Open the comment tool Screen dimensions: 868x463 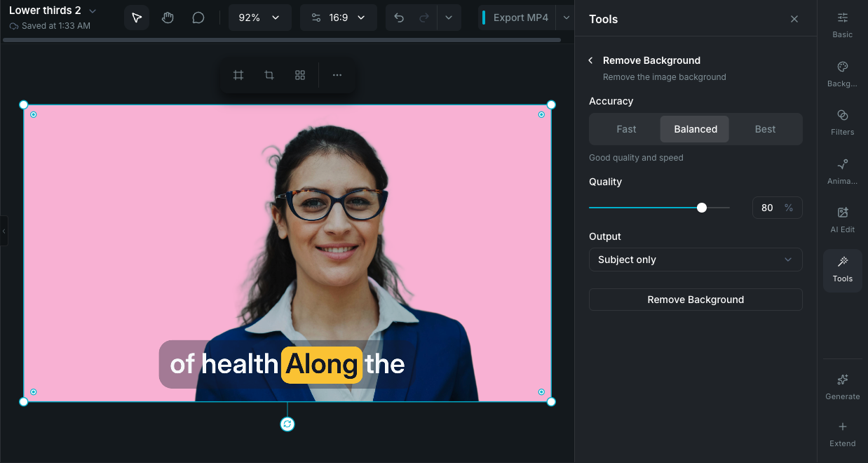pos(198,18)
